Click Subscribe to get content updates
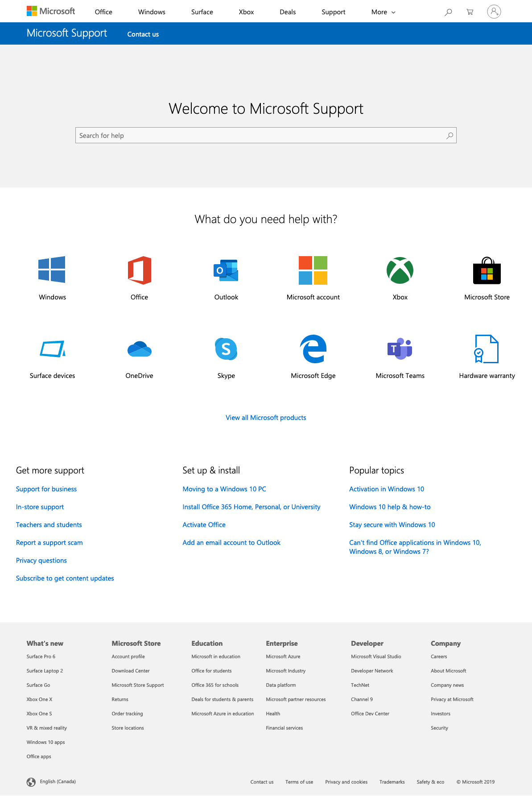Viewport: 532px width, 797px height. click(x=65, y=578)
